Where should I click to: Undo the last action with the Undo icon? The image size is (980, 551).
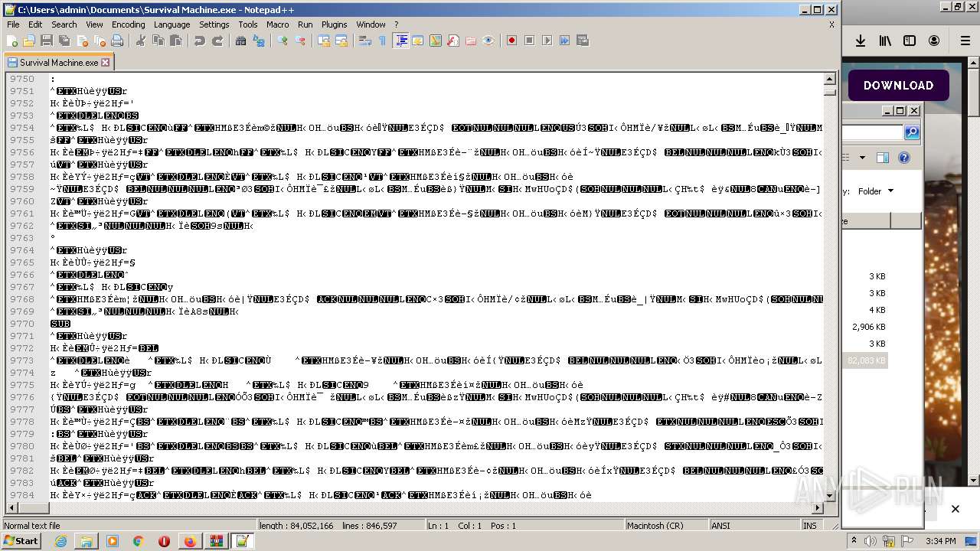(200, 41)
